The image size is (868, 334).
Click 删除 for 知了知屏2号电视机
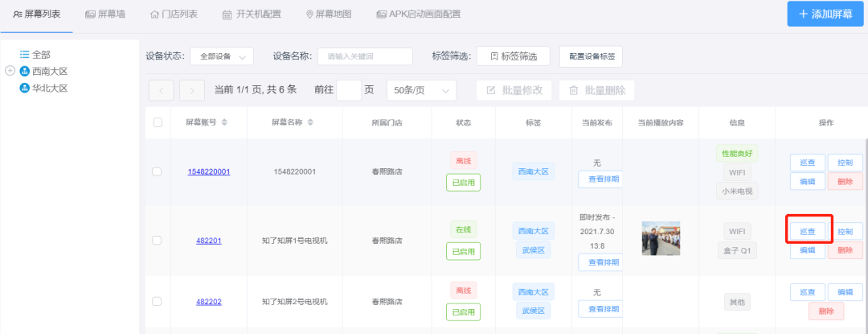826,311
